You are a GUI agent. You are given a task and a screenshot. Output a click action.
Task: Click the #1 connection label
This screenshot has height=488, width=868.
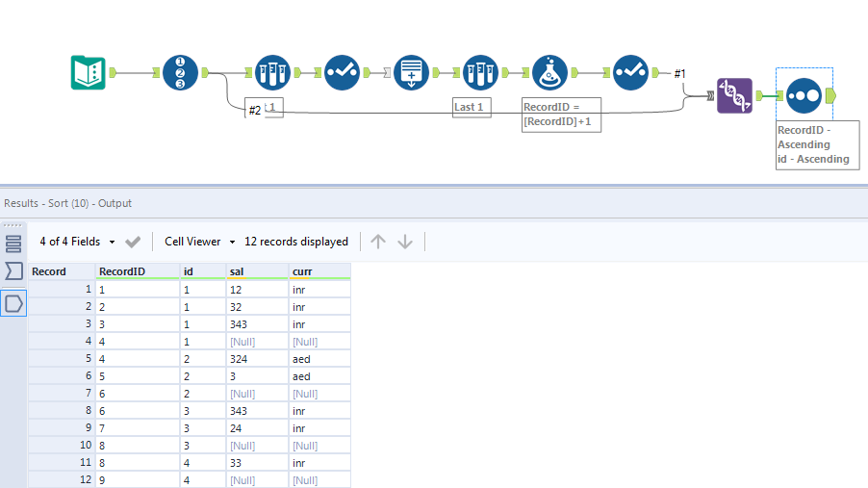tap(679, 73)
